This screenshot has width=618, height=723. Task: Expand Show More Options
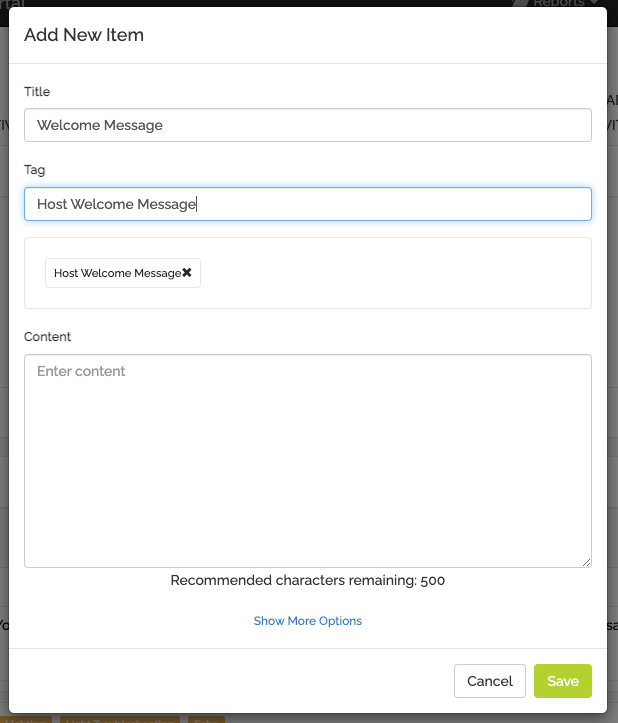[308, 621]
